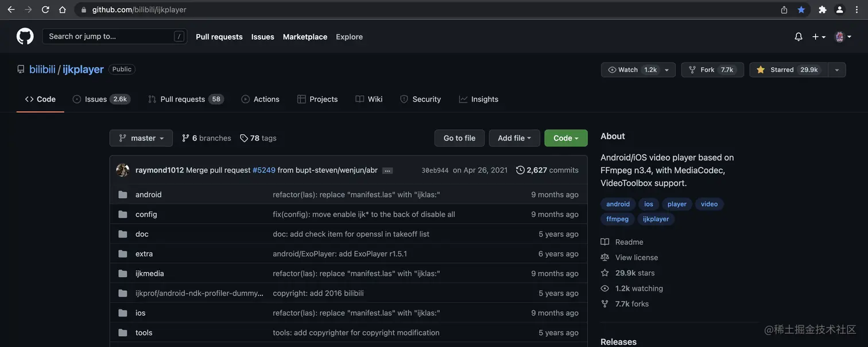Switch to the Code tab

[40, 99]
